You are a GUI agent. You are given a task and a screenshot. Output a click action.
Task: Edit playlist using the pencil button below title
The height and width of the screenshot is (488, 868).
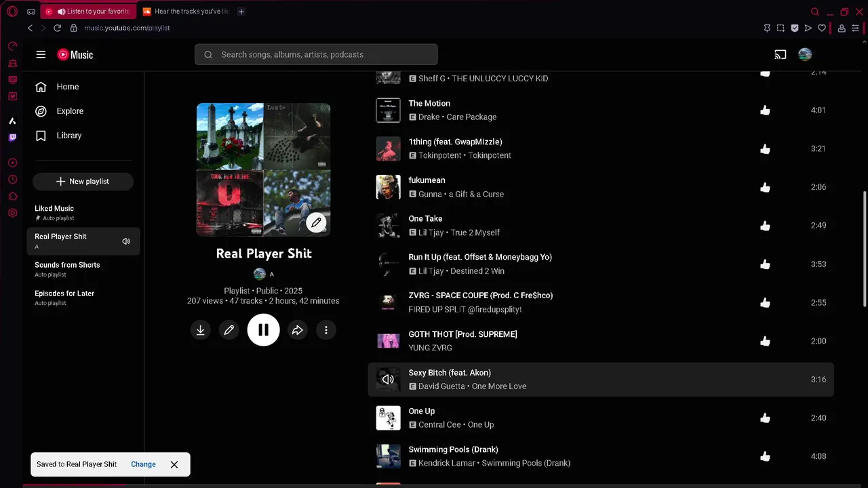[229, 330]
